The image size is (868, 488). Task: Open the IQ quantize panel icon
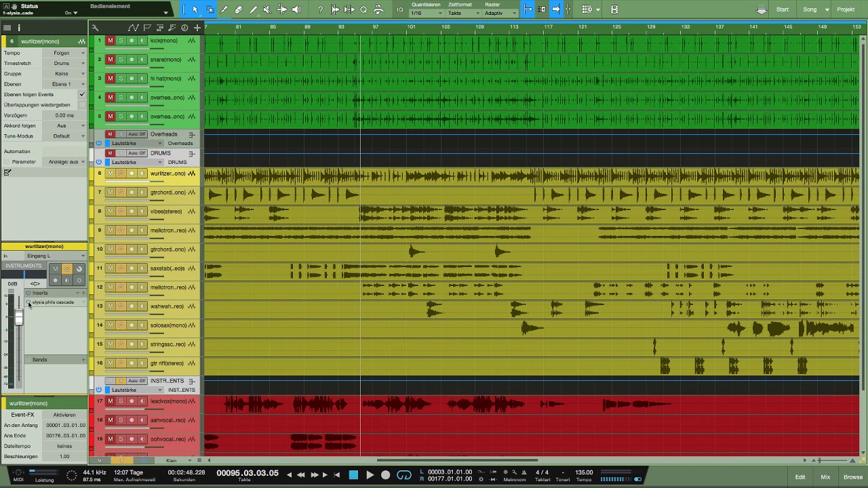tap(400, 9)
